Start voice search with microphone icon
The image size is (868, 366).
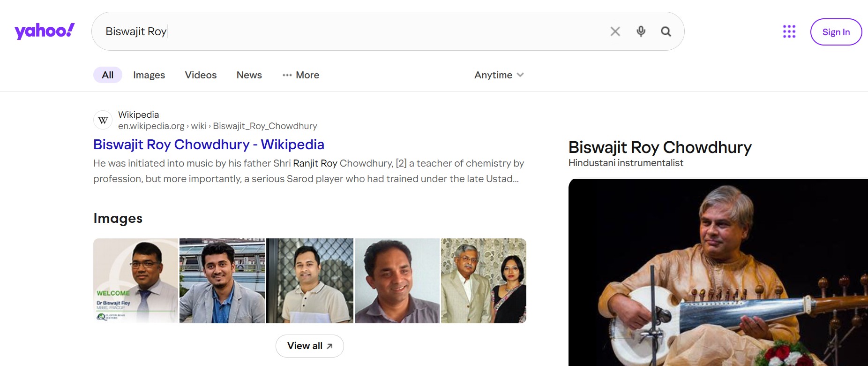coord(641,31)
